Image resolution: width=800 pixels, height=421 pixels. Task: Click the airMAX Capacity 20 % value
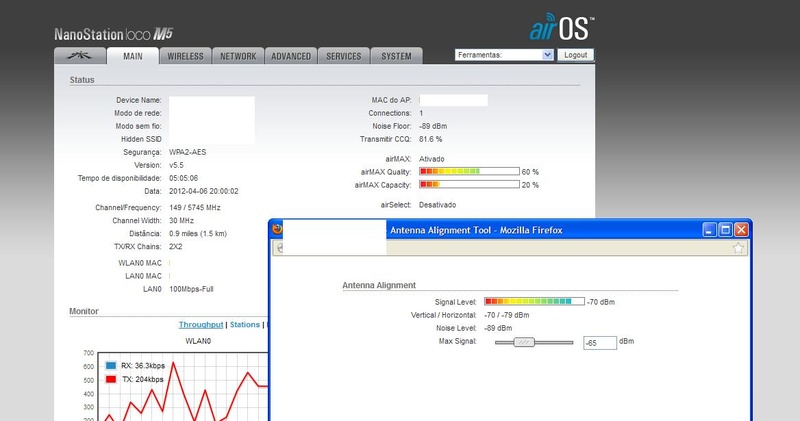point(530,185)
